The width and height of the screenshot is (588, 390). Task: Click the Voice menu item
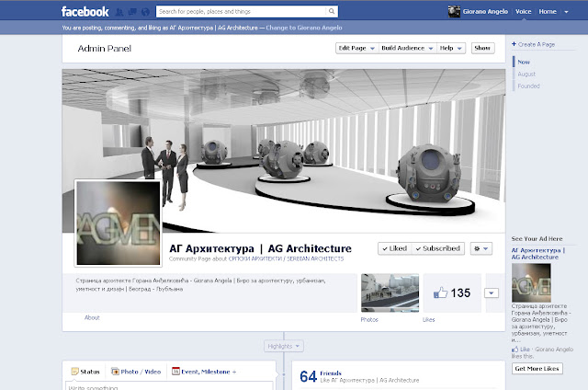pos(523,12)
